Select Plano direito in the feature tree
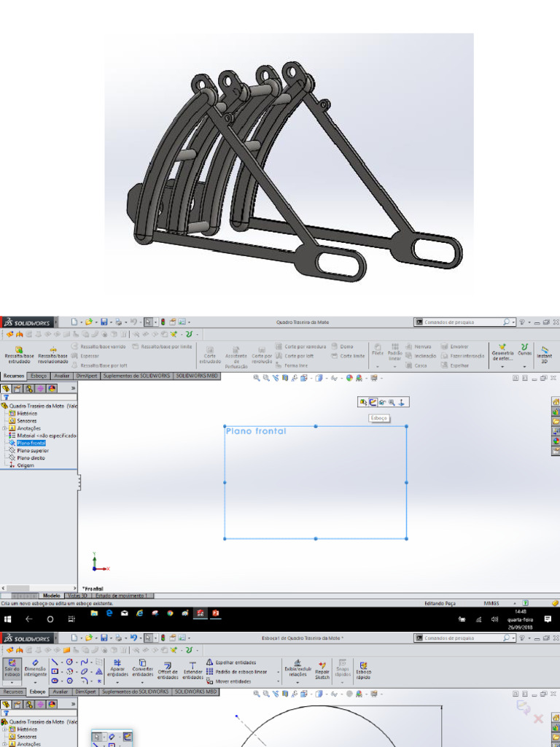Image resolution: width=560 pixels, height=747 pixels. pos(31,458)
